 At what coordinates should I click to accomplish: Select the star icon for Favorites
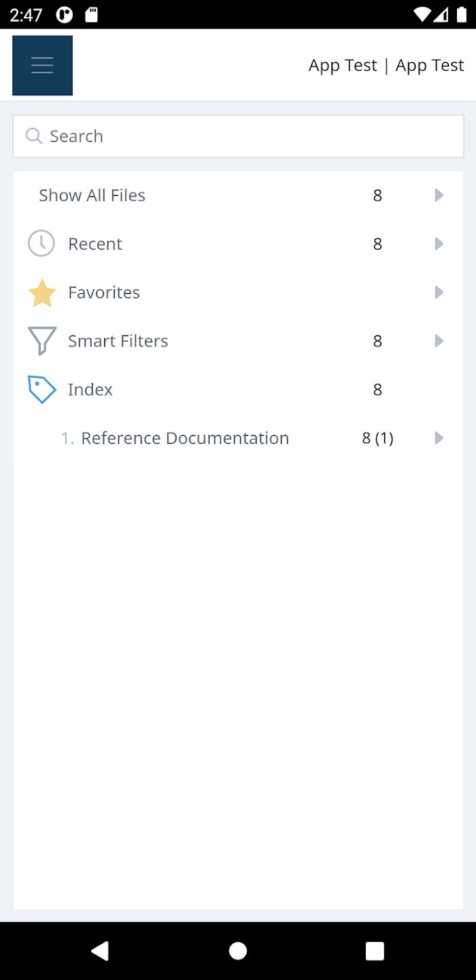pos(41,292)
